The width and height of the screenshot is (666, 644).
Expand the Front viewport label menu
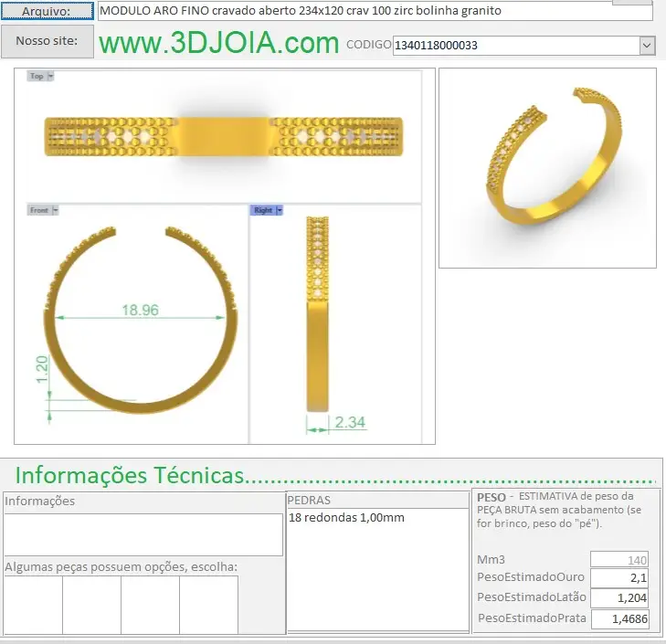(55, 210)
